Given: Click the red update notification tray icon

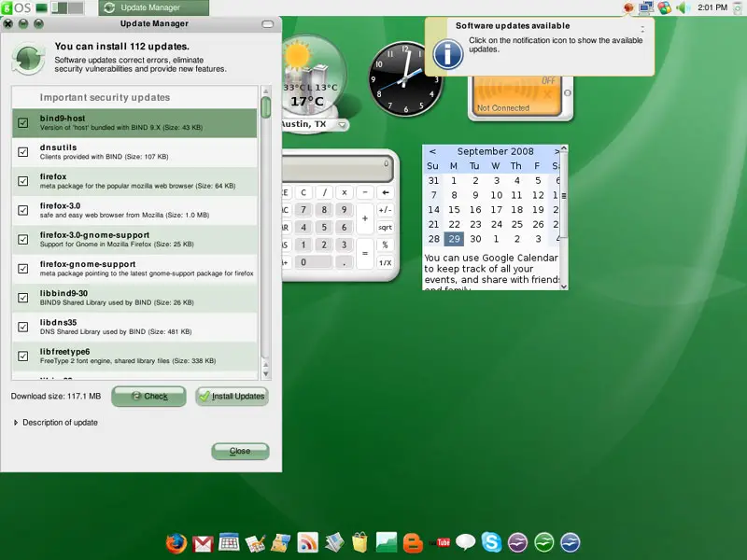Looking at the screenshot, I should [x=628, y=7].
